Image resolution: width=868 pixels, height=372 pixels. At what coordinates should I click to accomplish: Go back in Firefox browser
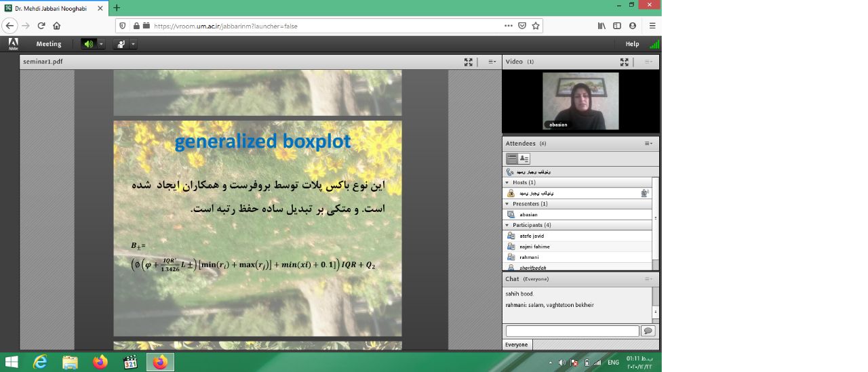click(x=10, y=26)
